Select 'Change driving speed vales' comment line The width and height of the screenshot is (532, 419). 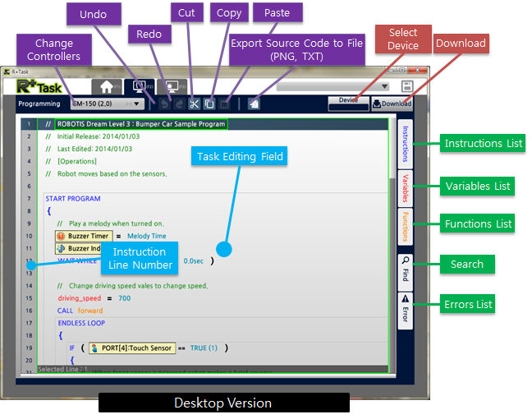[x=139, y=286]
